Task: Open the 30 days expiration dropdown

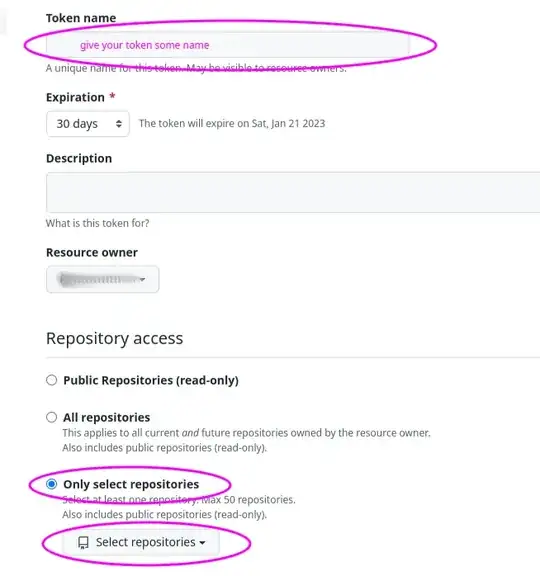Action: pyautogui.click(x=88, y=124)
